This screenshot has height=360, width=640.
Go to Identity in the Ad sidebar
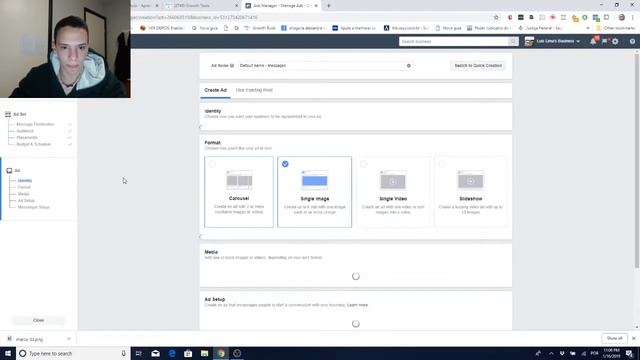pos(25,180)
